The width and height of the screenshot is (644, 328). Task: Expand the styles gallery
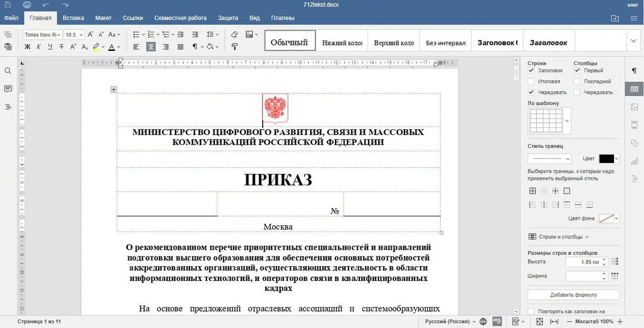coord(633,40)
